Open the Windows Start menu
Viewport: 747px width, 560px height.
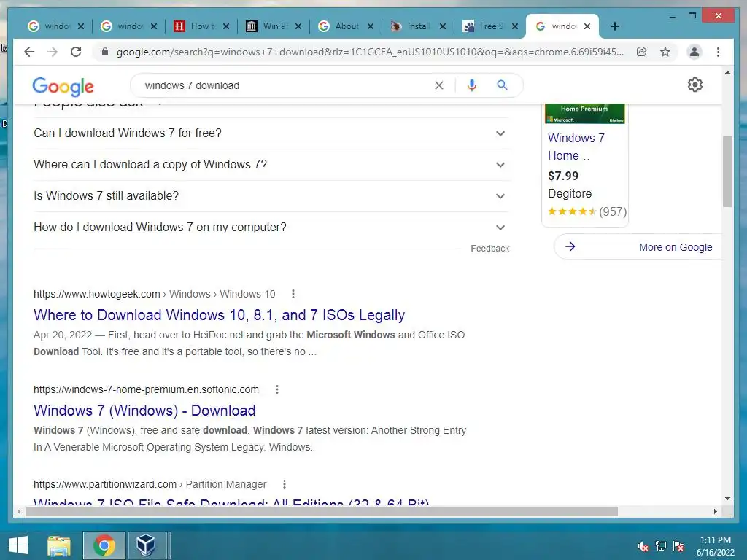(18, 545)
